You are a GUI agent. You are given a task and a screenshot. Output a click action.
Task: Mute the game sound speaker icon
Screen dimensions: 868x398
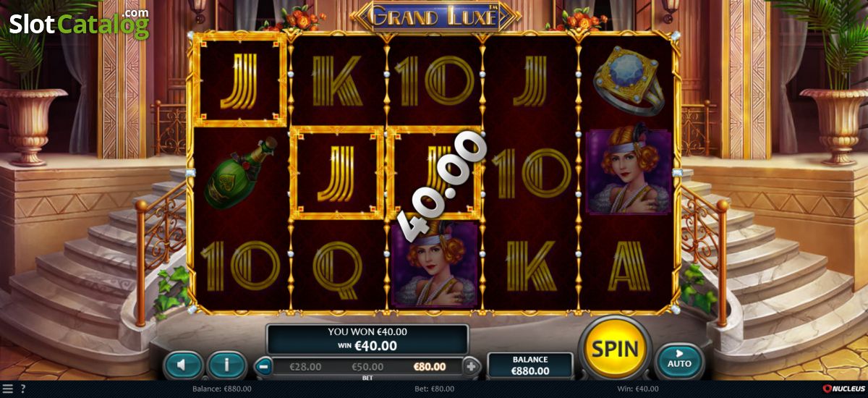pyautogui.click(x=184, y=365)
